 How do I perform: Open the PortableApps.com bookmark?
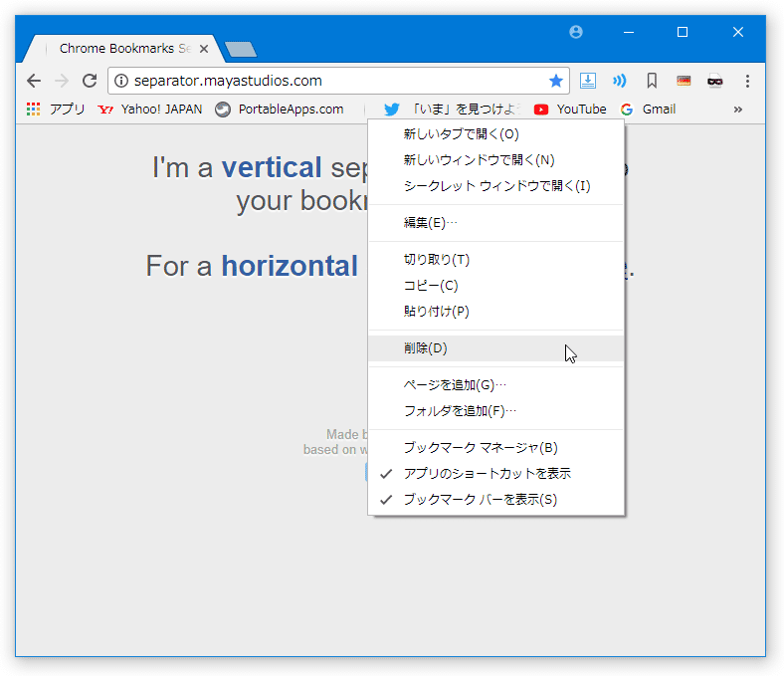click(x=280, y=110)
